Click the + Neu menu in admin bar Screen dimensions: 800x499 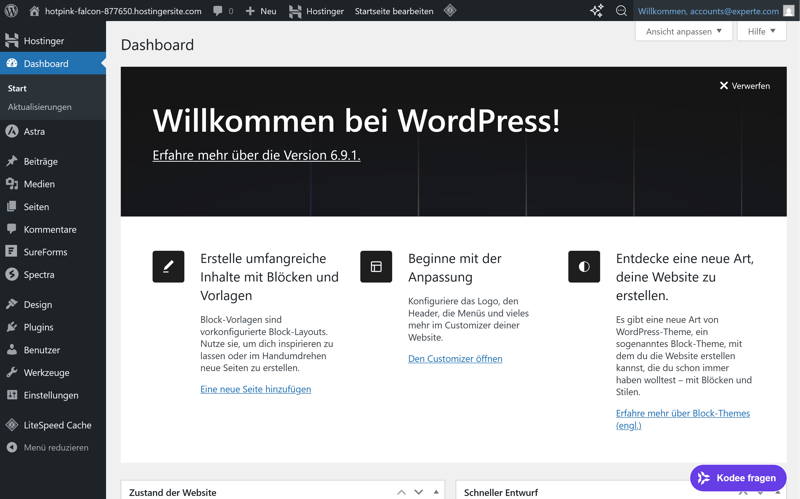tap(261, 11)
